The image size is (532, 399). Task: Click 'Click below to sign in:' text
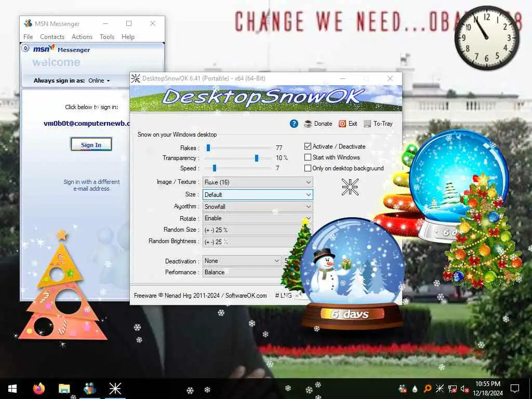coord(91,107)
